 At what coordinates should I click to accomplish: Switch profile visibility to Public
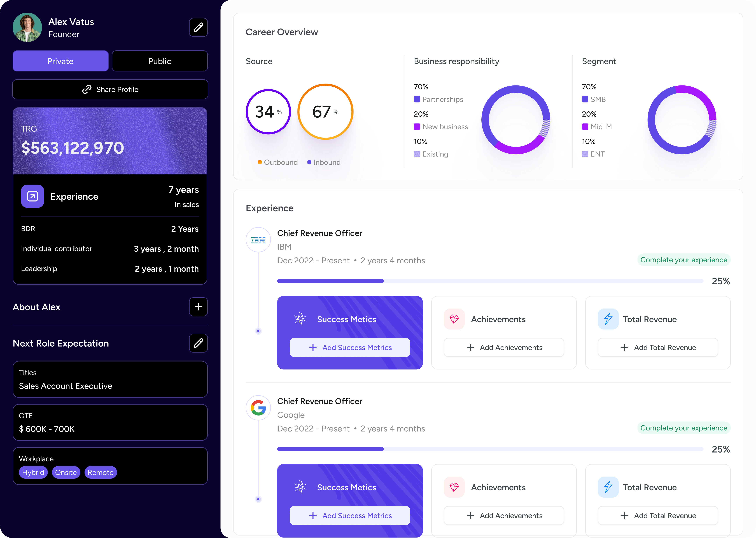tap(160, 61)
